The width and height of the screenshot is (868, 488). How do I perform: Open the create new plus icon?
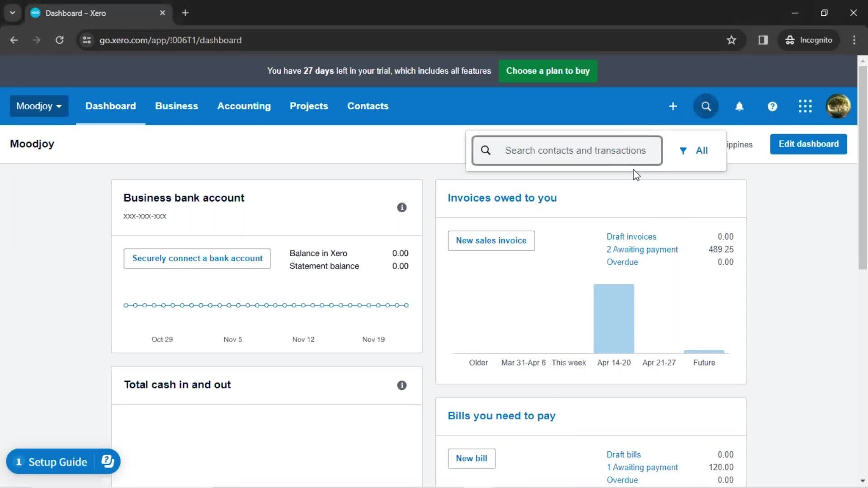(673, 106)
